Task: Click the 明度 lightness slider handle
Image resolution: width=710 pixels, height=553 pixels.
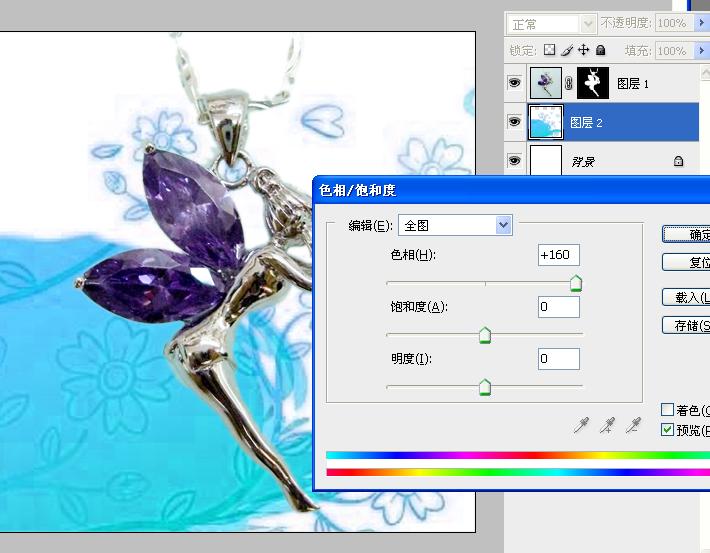Action: [x=485, y=387]
